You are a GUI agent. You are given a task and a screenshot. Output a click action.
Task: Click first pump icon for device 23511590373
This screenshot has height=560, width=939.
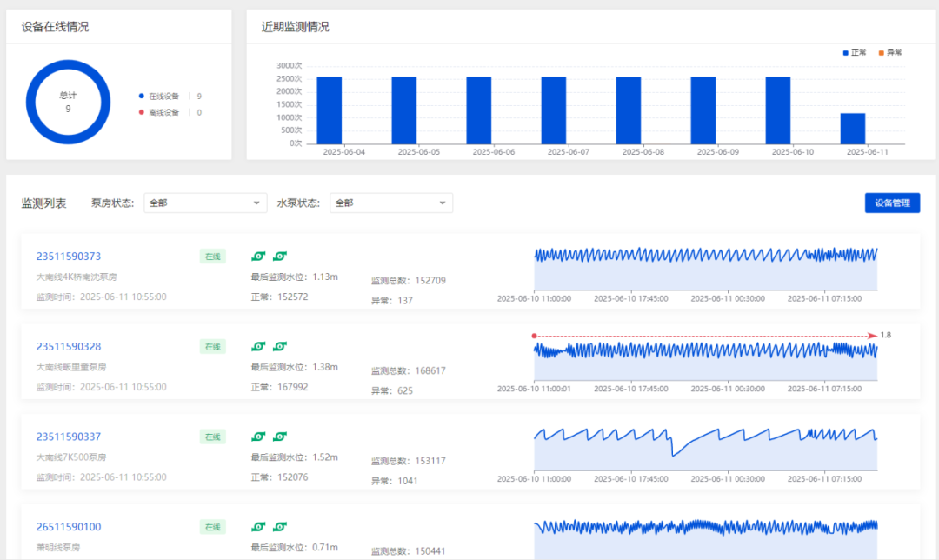[258, 256]
